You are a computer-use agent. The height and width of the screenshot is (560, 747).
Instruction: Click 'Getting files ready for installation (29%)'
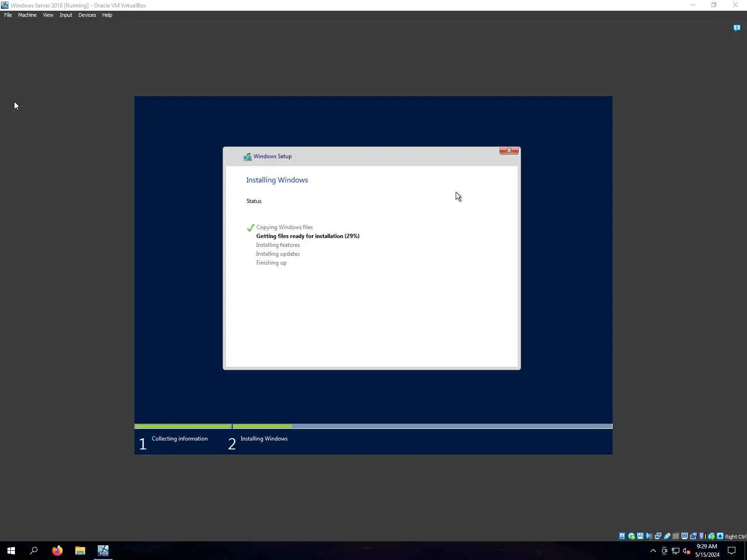[x=308, y=236]
